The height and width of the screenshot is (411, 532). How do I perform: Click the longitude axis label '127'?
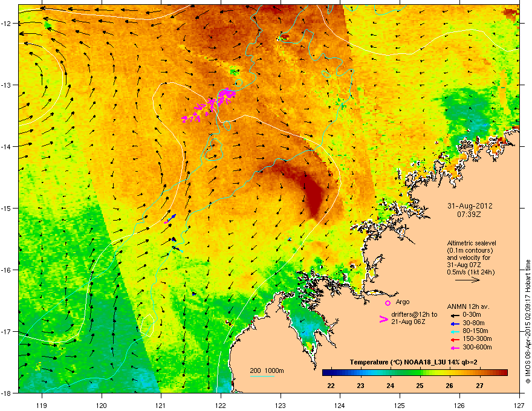tap(519, 405)
